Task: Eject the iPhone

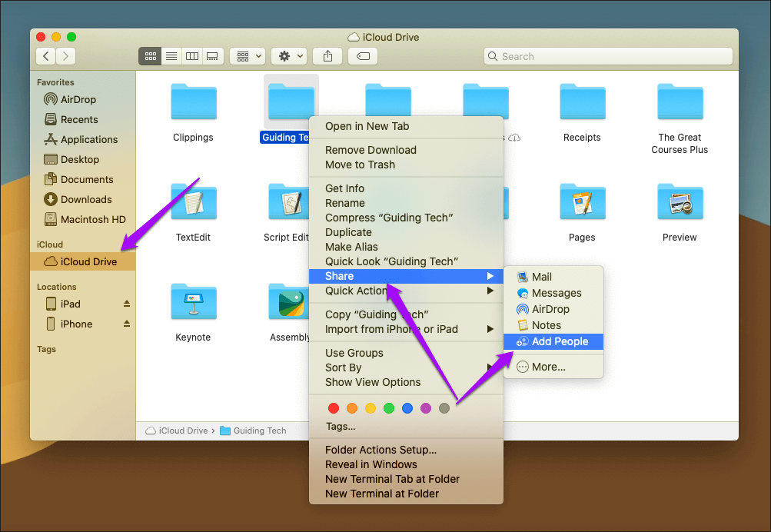Action: 127,324
